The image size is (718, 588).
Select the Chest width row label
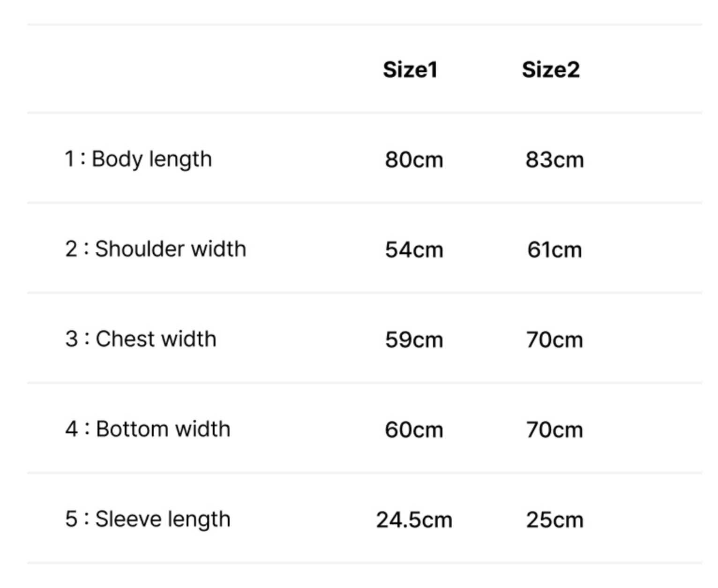coord(156,339)
